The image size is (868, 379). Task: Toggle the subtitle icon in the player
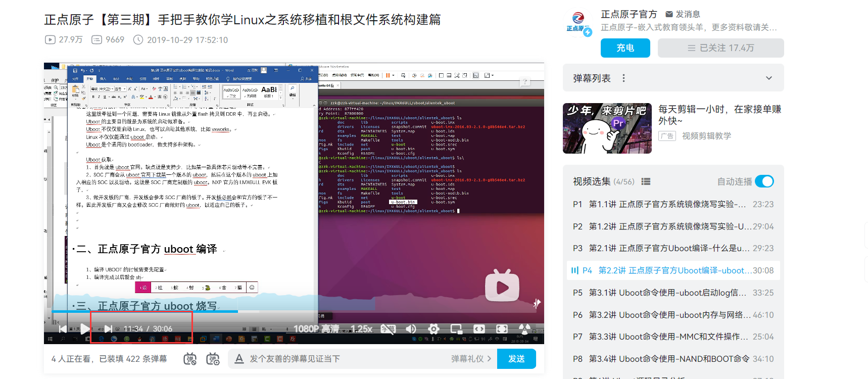coord(388,329)
